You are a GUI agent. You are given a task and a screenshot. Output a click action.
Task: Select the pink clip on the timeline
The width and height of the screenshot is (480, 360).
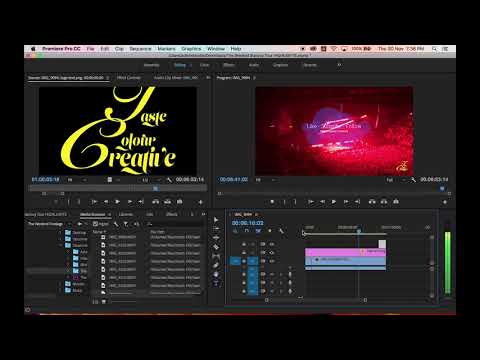pos(345,252)
